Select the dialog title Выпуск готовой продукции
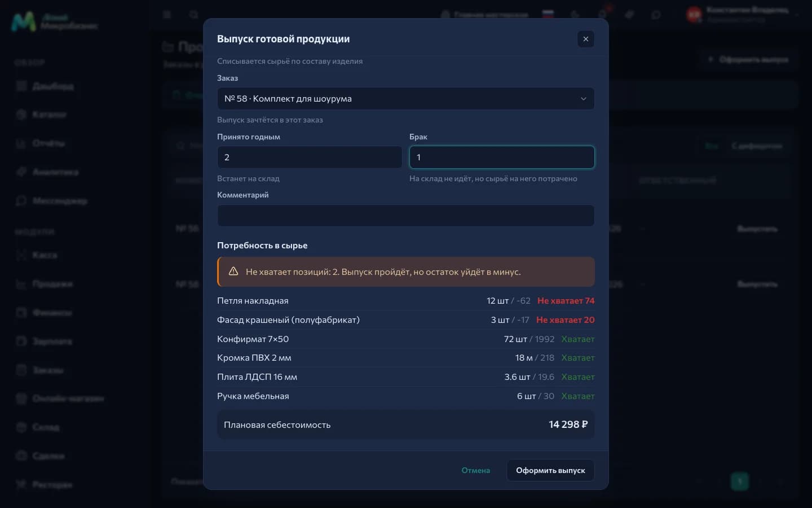The height and width of the screenshot is (508, 812). pyautogui.click(x=283, y=39)
